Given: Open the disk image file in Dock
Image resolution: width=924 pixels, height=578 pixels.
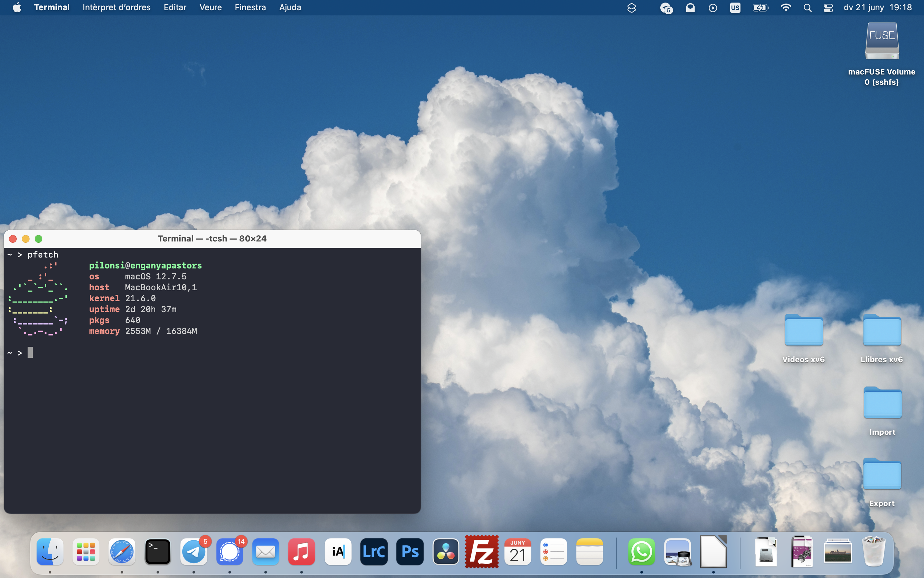Looking at the screenshot, I should [x=766, y=552].
